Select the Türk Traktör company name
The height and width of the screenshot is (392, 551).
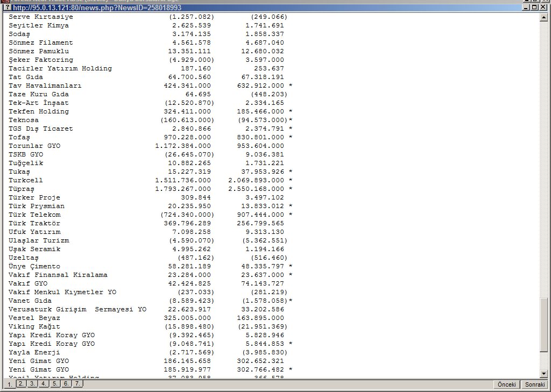(34, 223)
